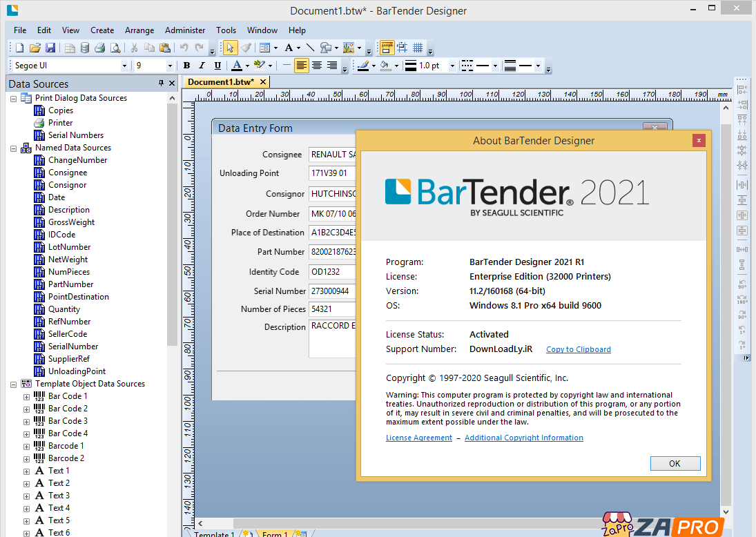Open the font size 9 dropdown
This screenshot has height=537, width=756.
pos(170,66)
